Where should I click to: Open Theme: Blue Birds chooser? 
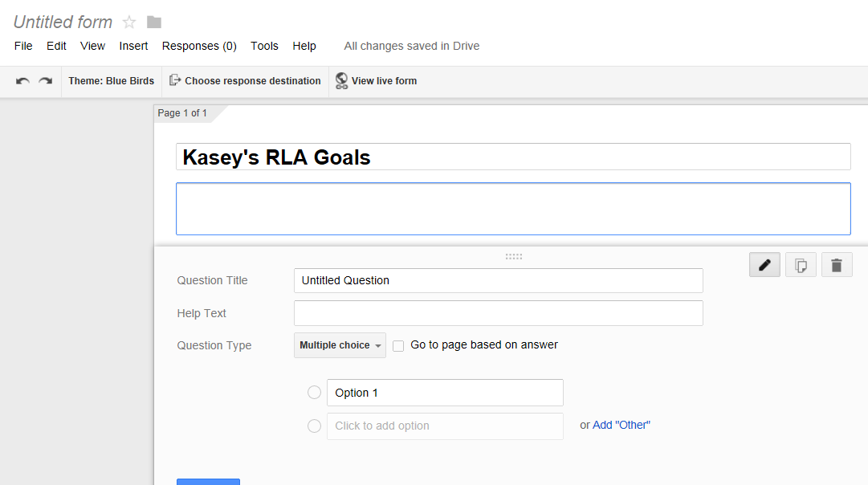(111, 80)
